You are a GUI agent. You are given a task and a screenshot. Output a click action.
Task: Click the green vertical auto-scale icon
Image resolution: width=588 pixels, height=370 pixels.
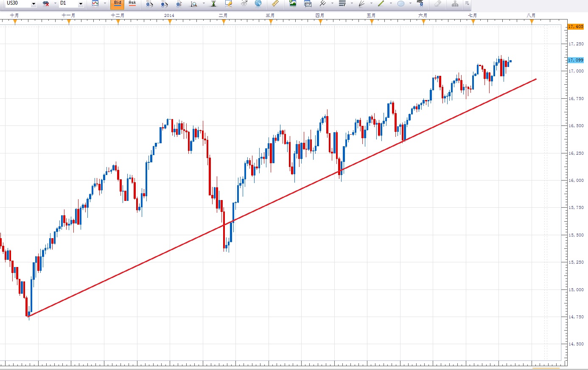click(x=213, y=3)
